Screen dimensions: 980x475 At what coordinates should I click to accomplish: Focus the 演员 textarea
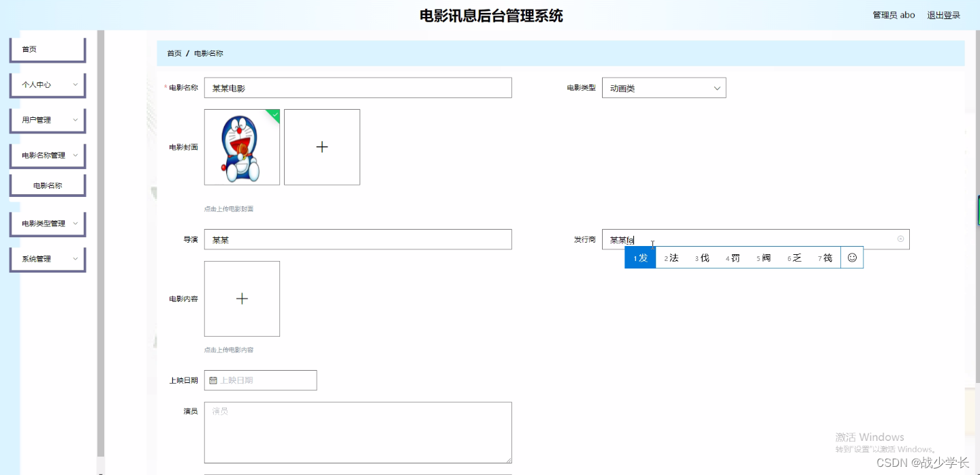point(358,433)
